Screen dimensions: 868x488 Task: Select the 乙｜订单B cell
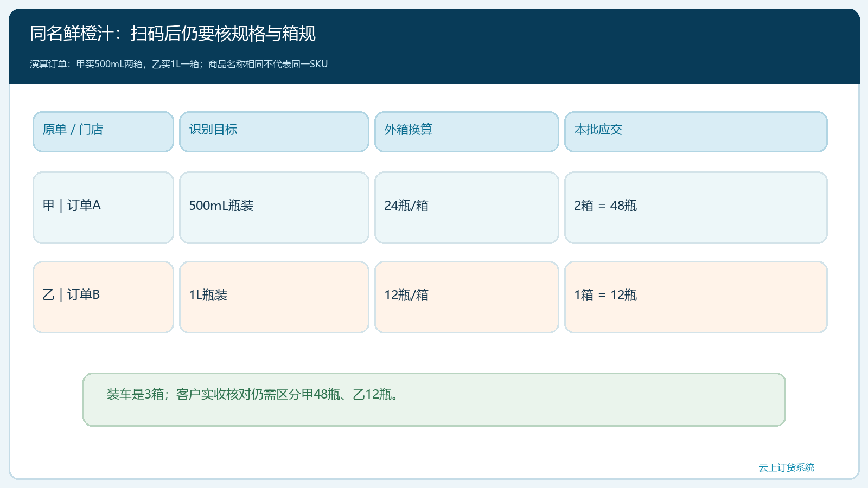click(x=103, y=297)
